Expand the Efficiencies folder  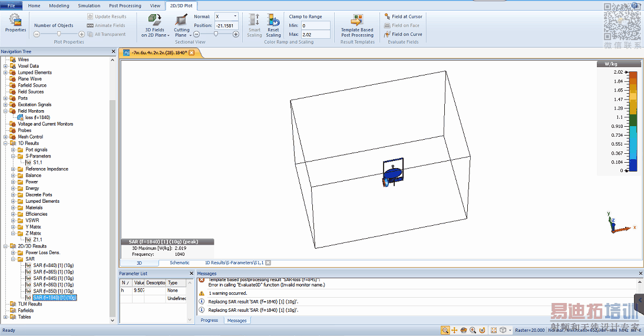click(x=13, y=214)
